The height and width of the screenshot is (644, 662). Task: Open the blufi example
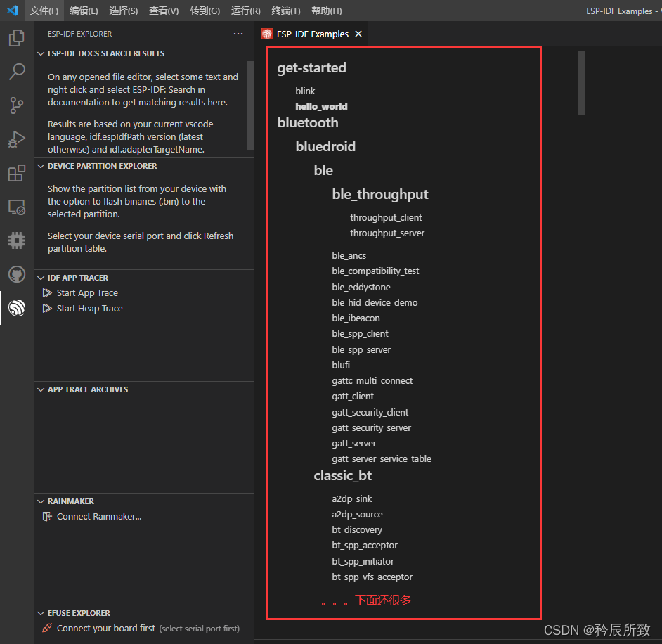(341, 365)
